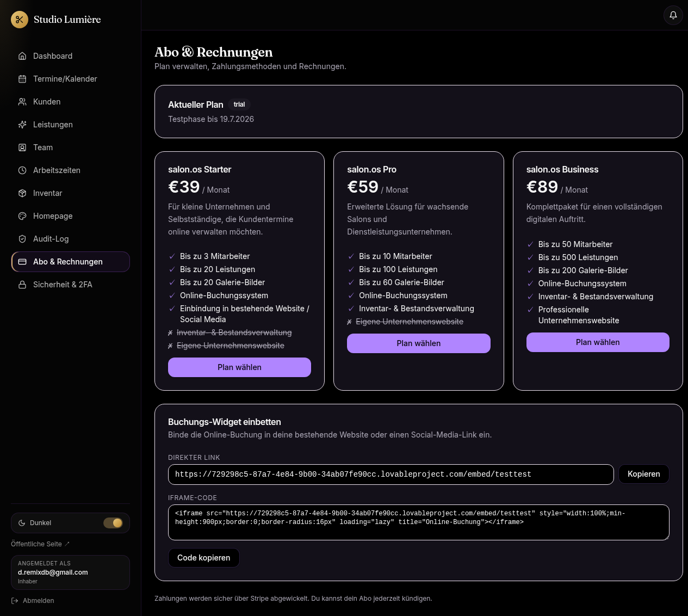This screenshot has height=616, width=688.
Task: Click Bis zu 200 Galerie-Bilder feature
Action: click(x=583, y=270)
